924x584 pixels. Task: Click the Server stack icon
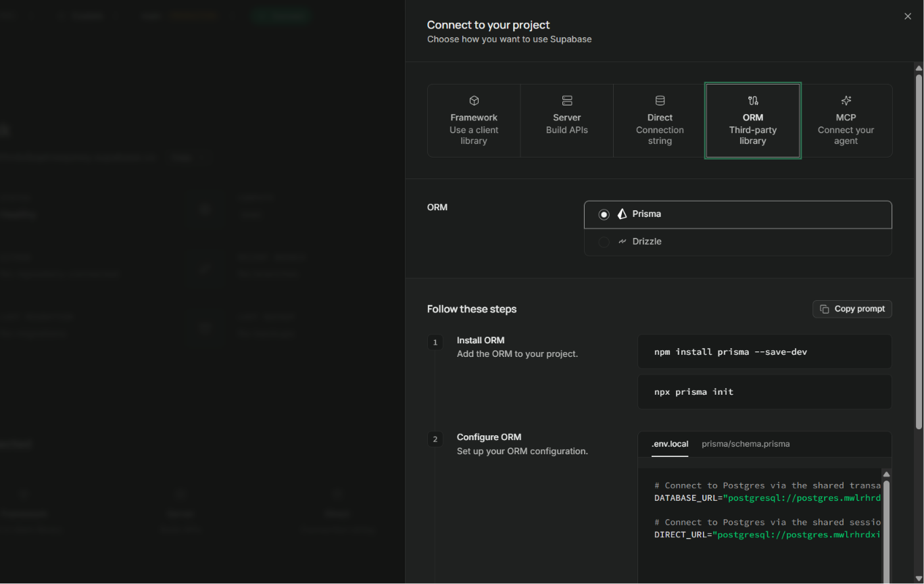pos(567,101)
